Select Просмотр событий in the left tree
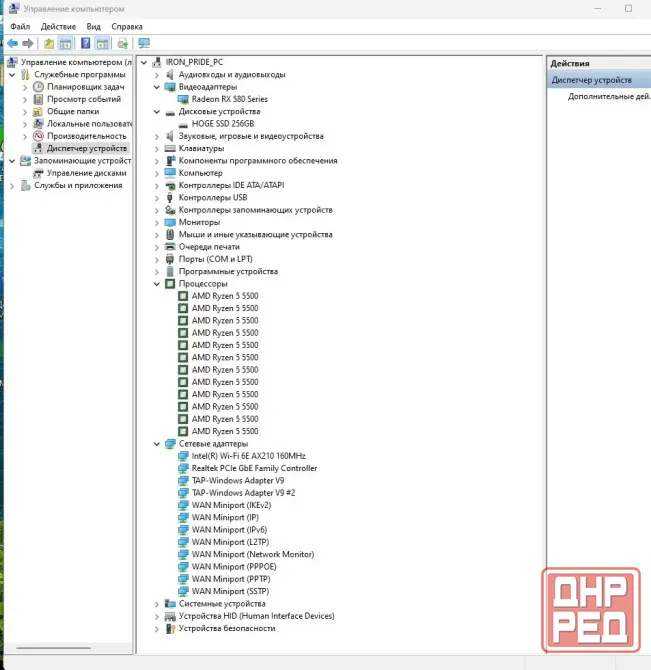 click(x=84, y=99)
